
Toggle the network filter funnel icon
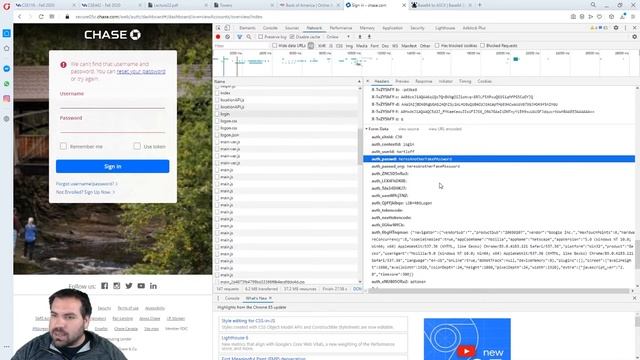point(240,37)
